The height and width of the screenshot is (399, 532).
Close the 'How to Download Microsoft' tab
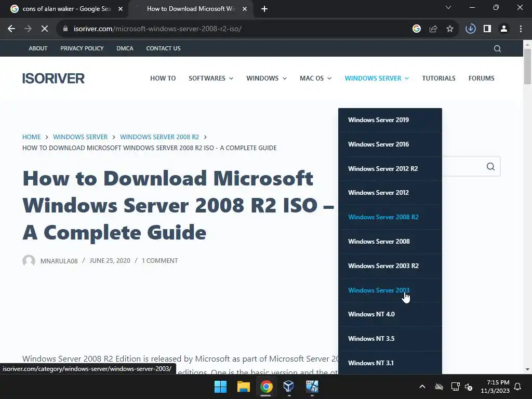(x=245, y=9)
